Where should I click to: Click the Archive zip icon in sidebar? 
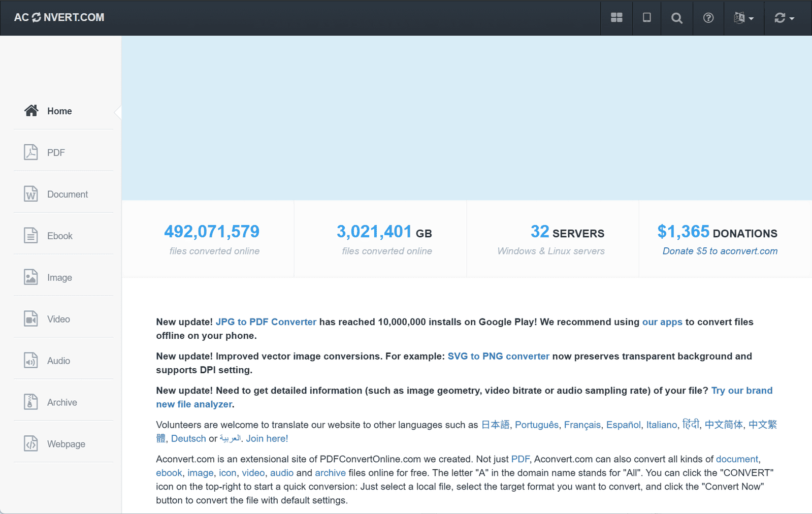(31, 402)
